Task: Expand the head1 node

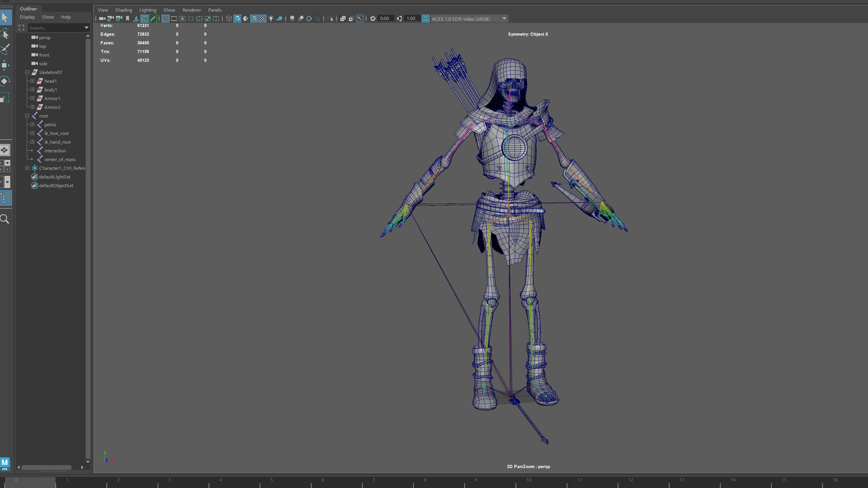Action: 33,81
